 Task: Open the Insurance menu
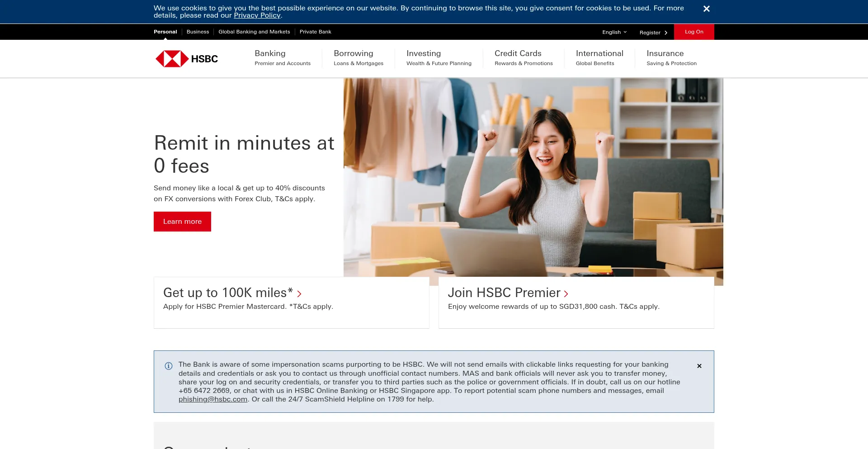click(x=671, y=58)
